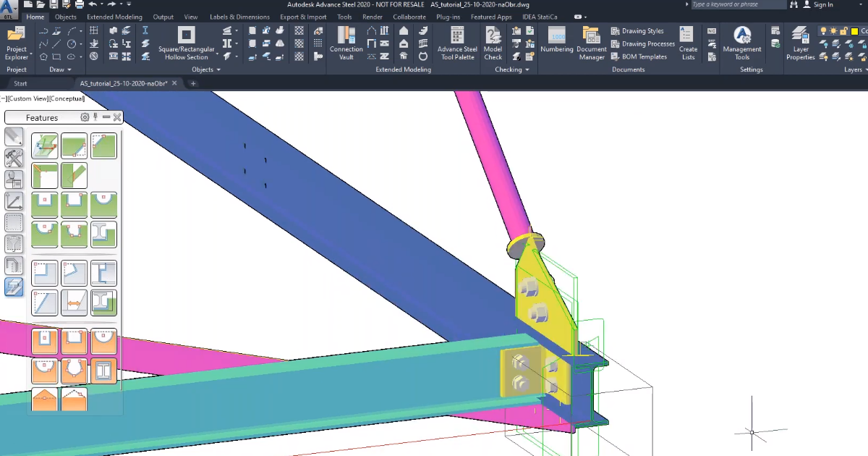Click the first green feature icon with axes
The width and height of the screenshot is (868, 456).
(x=44, y=146)
